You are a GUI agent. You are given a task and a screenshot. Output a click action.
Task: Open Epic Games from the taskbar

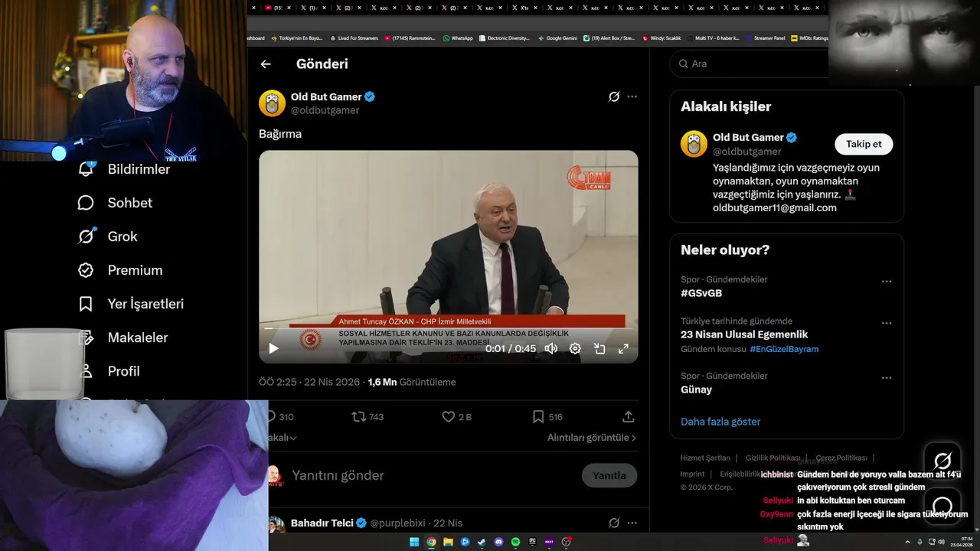point(532,542)
